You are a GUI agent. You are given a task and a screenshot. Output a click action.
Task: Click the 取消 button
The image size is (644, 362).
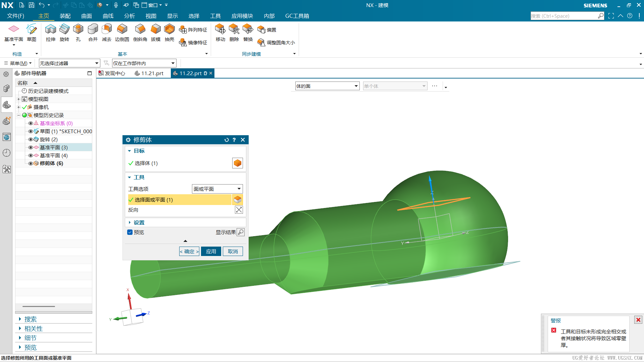coord(233,252)
